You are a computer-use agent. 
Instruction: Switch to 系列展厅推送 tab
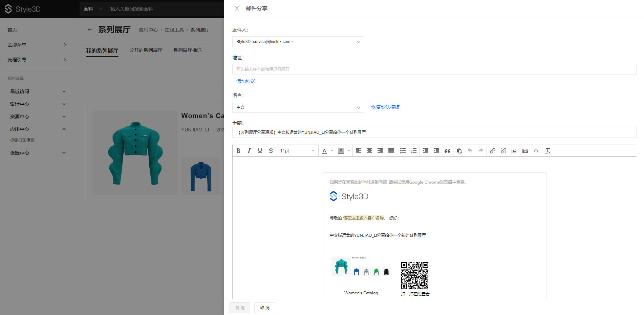(x=188, y=50)
